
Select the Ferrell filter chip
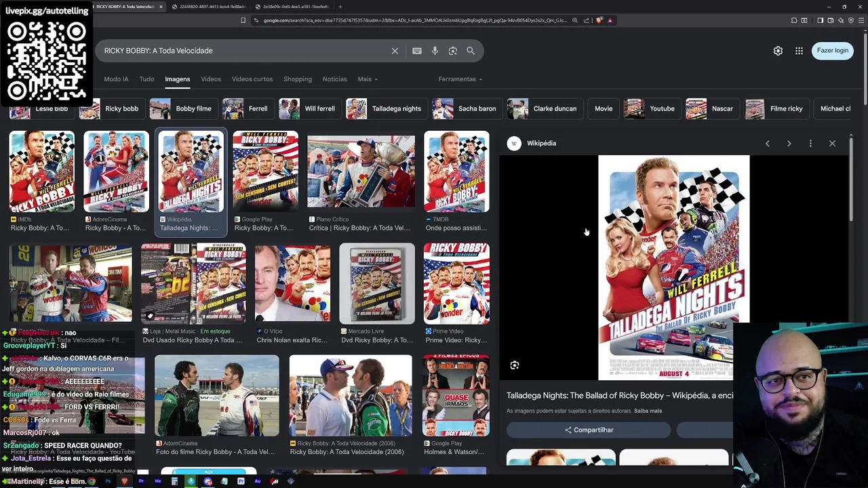coord(248,108)
